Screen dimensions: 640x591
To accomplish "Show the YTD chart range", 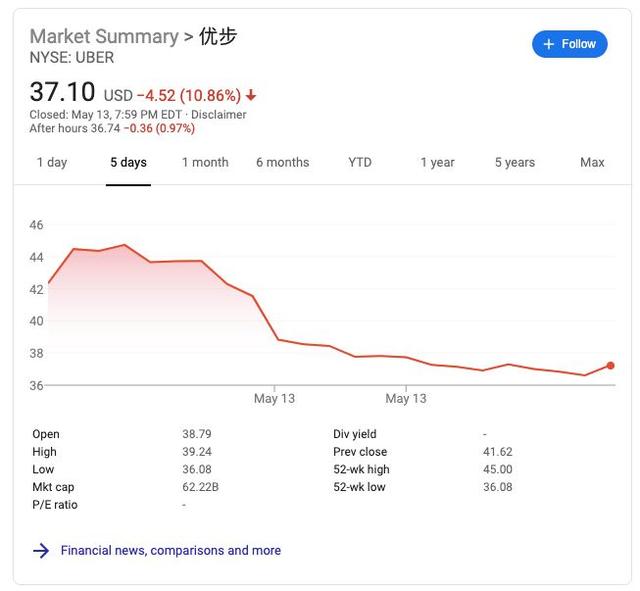I will 360,162.
